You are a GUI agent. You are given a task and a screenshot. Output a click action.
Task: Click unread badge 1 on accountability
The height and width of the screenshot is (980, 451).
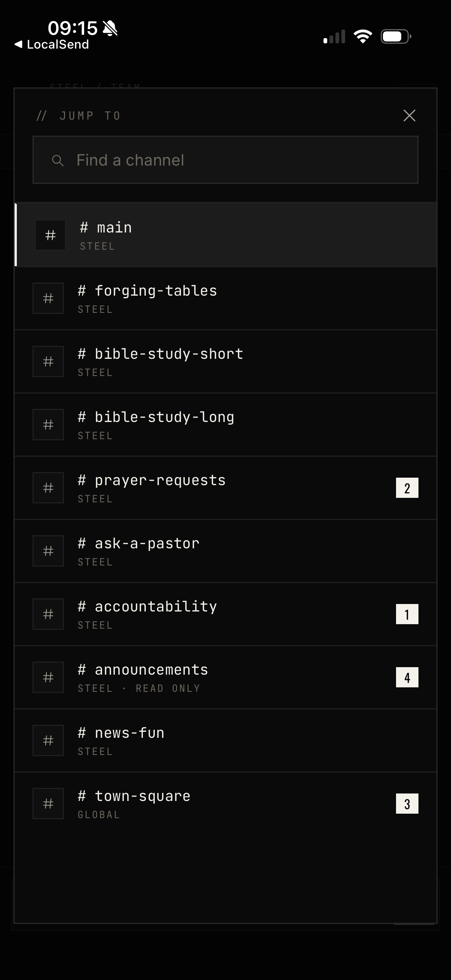tap(407, 614)
